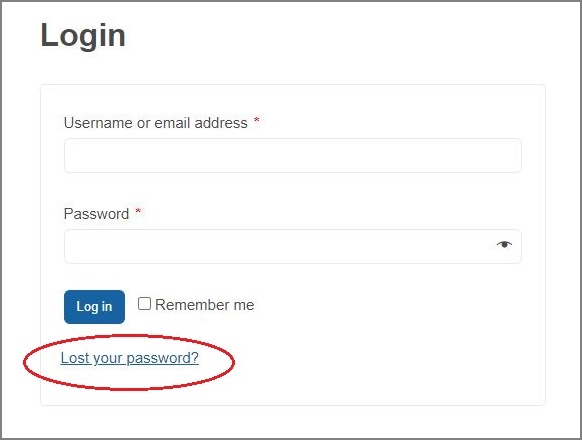This screenshot has width=582, height=440.
Task: Click the Password field label
Action: [96, 214]
